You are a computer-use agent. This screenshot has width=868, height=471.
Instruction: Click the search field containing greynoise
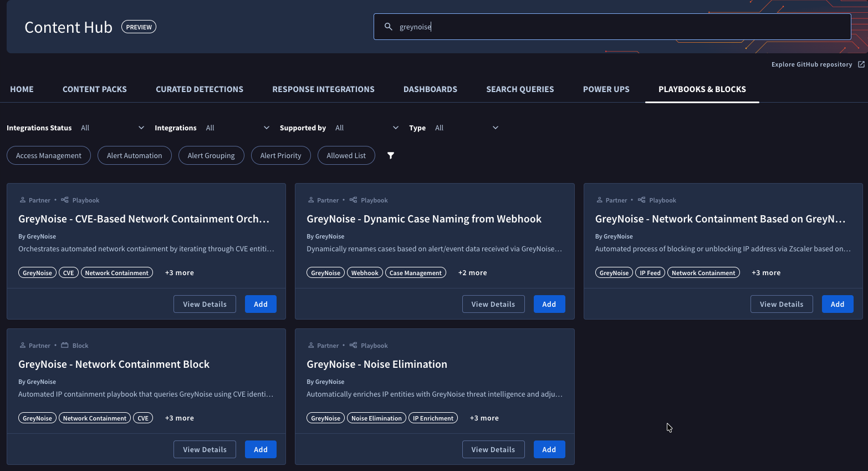click(612, 27)
